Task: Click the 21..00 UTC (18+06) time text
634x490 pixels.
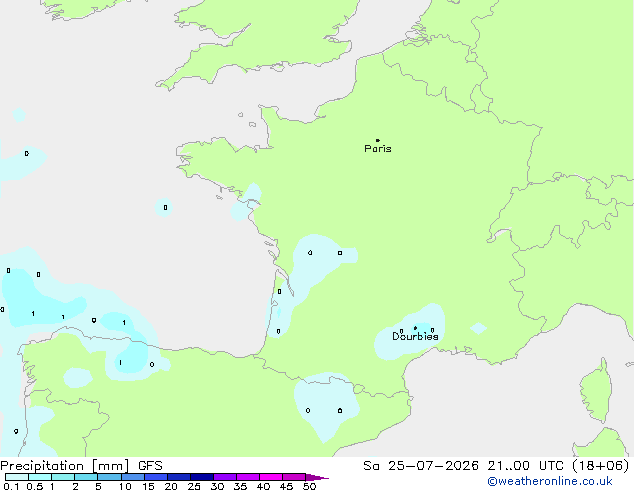Action: coord(558,466)
